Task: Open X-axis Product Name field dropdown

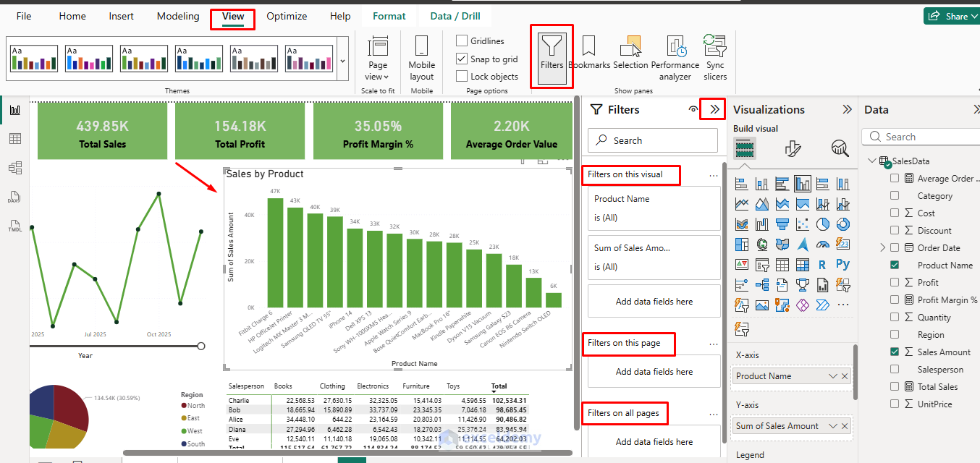Action: 833,376
